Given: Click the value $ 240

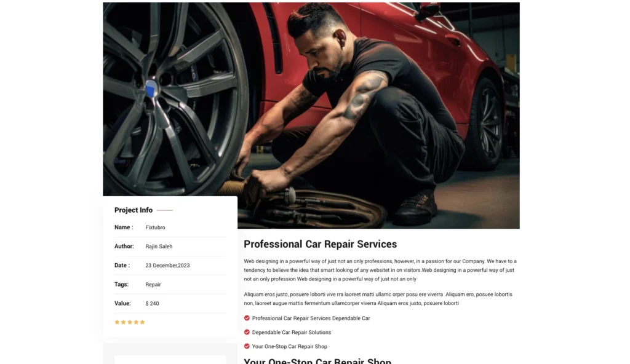Looking at the screenshot, I should click(x=153, y=304).
